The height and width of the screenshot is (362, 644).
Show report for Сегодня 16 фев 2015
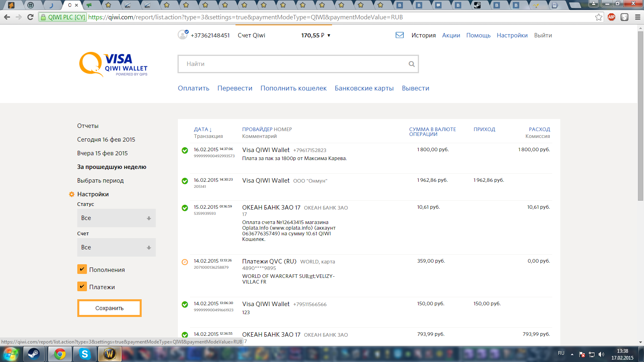click(106, 140)
